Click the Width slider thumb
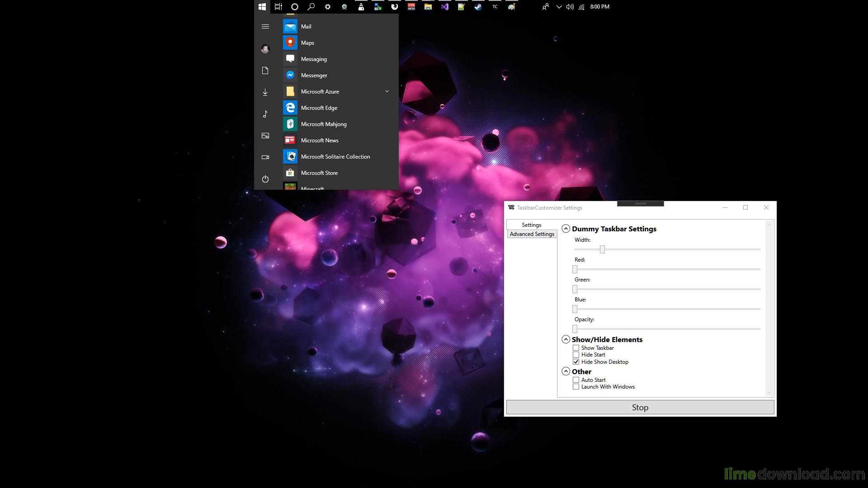868x488 pixels. tap(602, 249)
